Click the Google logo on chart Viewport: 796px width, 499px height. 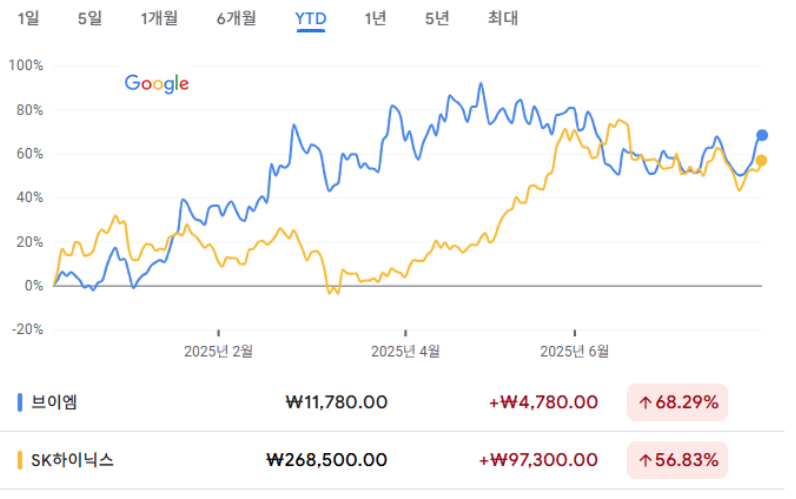(x=157, y=84)
